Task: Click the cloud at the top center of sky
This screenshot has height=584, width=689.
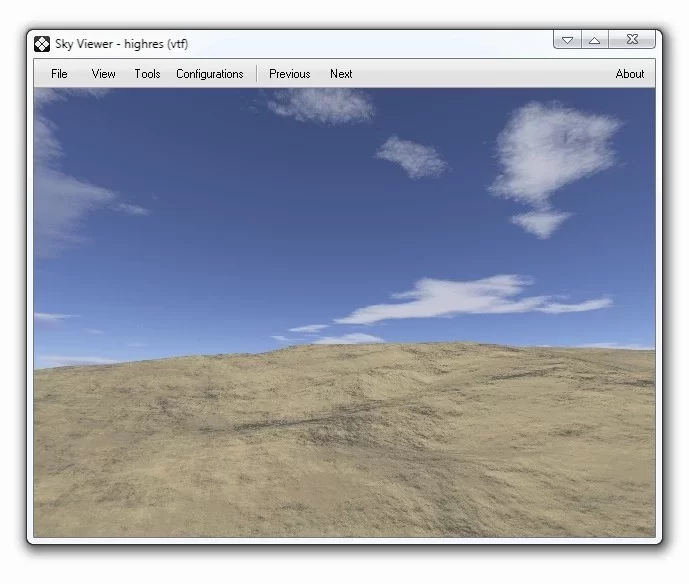Action: [320, 103]
